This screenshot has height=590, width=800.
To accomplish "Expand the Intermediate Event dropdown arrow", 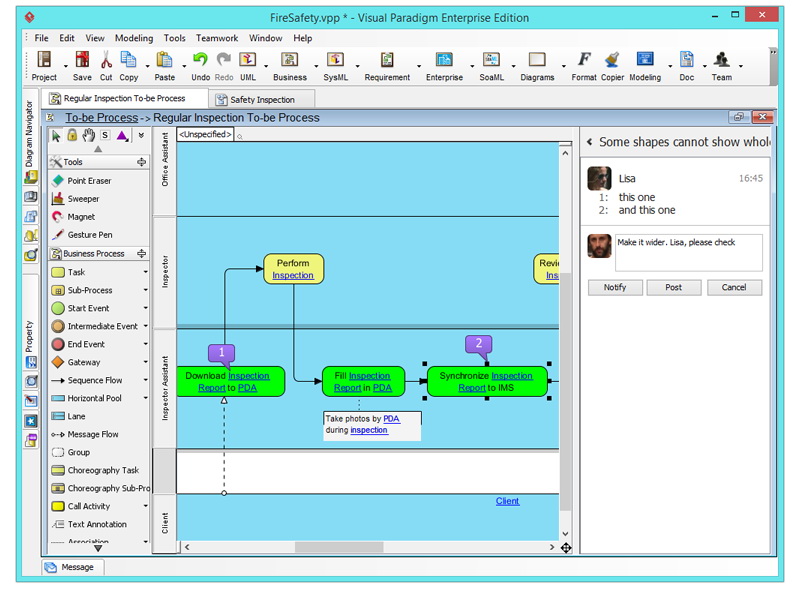I will tap(145, 326).
